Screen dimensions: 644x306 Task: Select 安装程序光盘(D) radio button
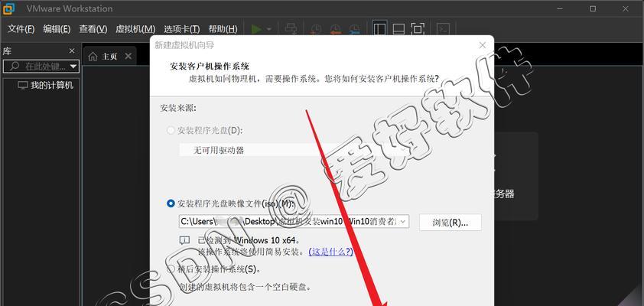171,131
